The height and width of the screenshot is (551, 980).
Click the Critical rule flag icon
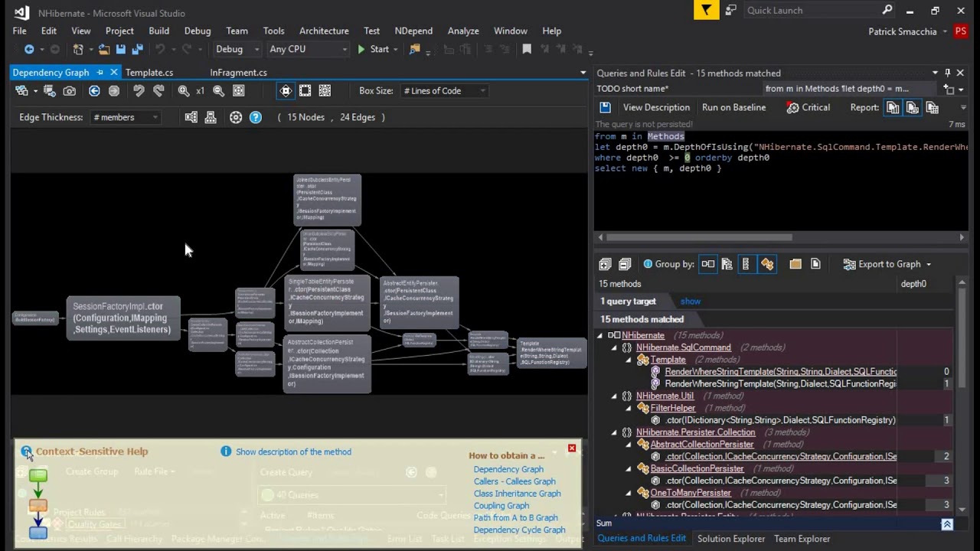[x=793, y=107]
